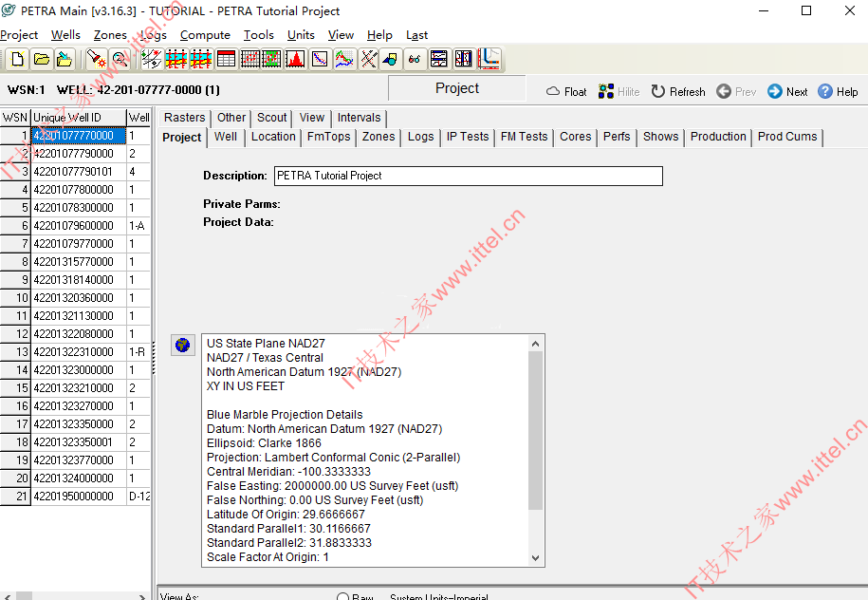Go to previous well with Prev

736,91
